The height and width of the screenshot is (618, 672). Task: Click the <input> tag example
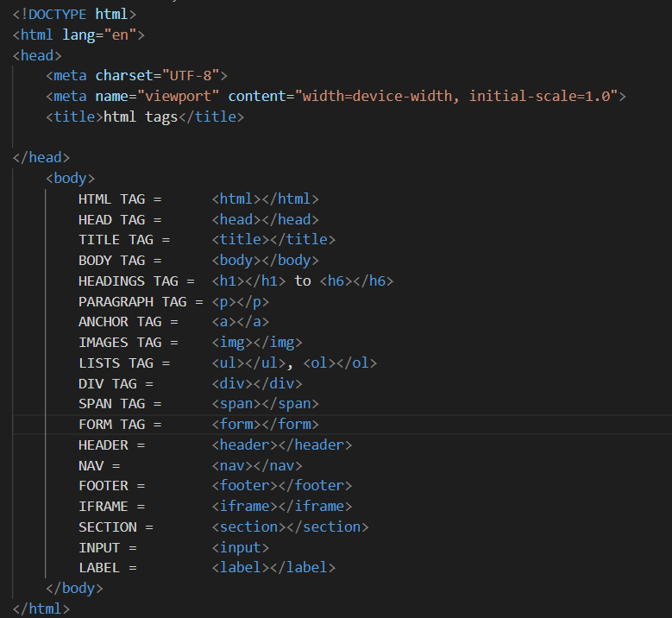[241, 548]
